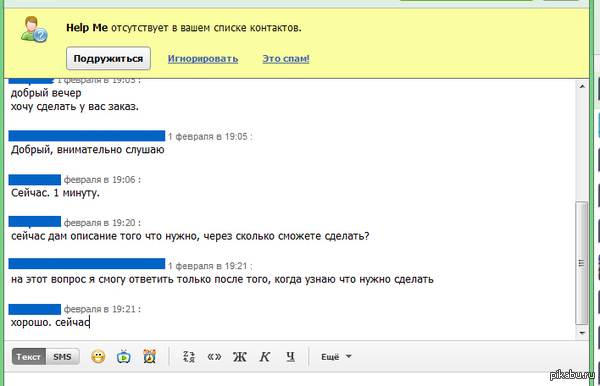Click message 'хочу сделать у вас заказ.'
Image resolution: width=600 pixels, height=386 pixels.
click(x=75, y=106)
